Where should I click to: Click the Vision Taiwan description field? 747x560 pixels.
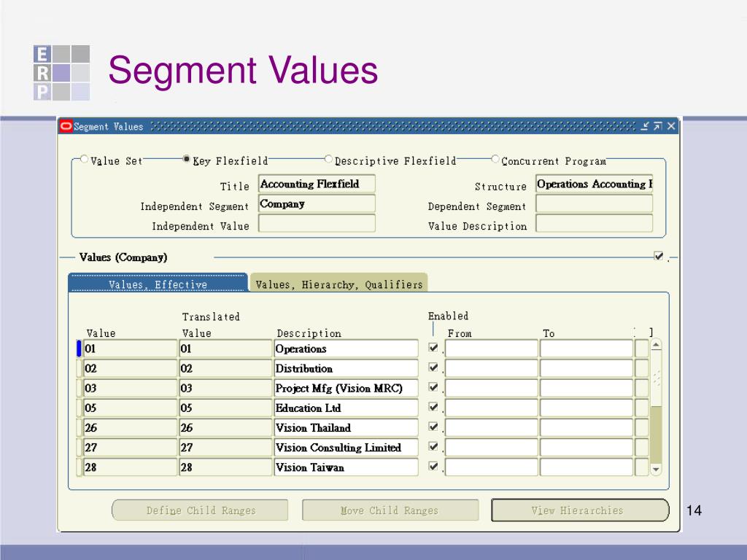coord(346,467)
